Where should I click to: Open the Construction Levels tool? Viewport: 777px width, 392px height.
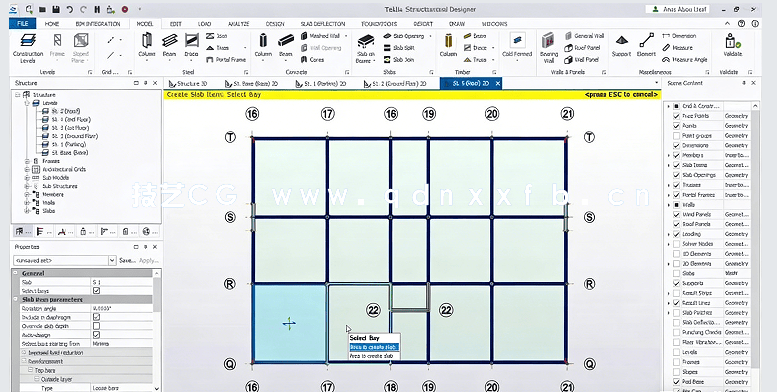pyautogui.click(x=28, y=48)
